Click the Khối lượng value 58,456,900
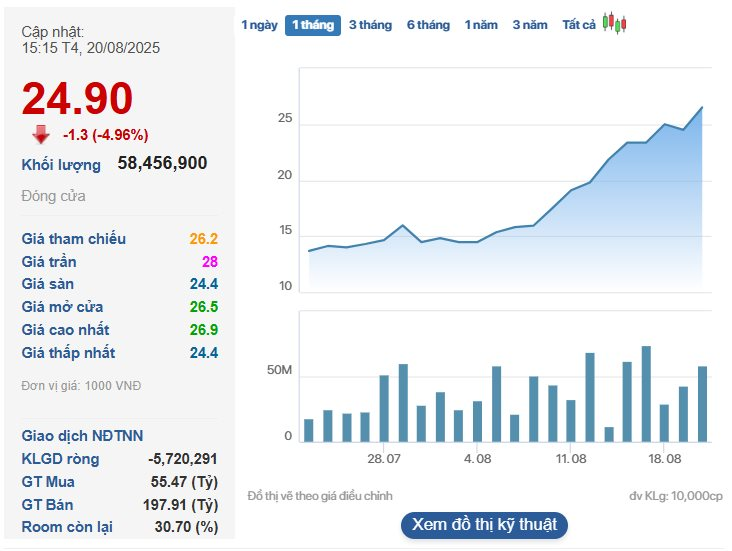Image resolution: width=732 pixels, height=551 pixels. point(162,163)
